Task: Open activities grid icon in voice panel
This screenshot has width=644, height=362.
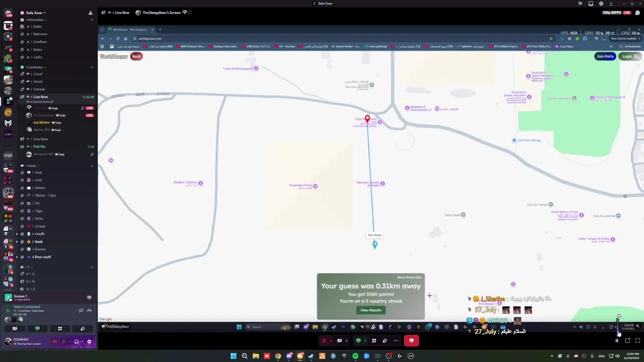Action: click(x=60, y=328)
